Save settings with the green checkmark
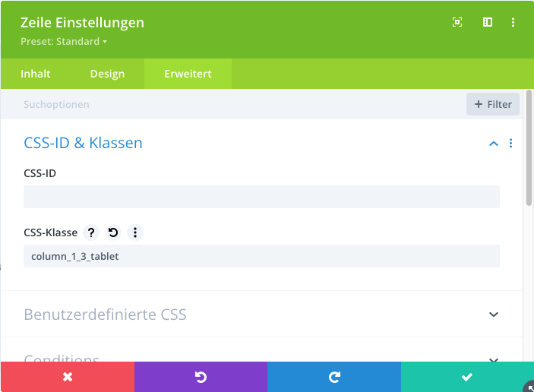Screen dimensions: 534x392 [466, 377]
